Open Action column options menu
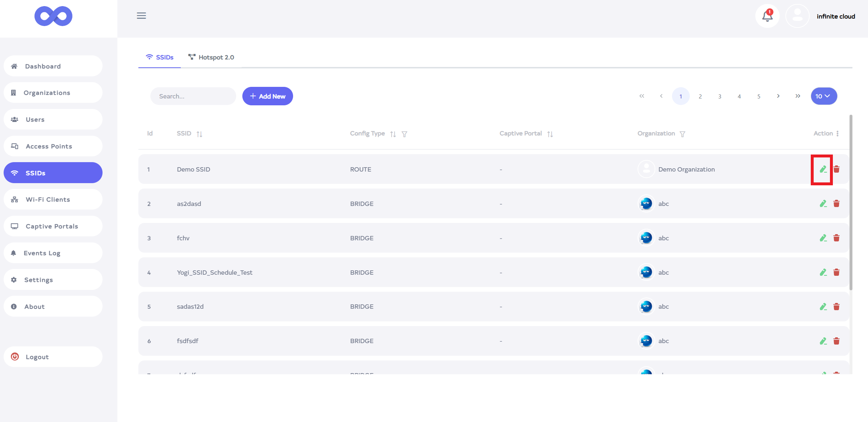 [x=838, y=134]
